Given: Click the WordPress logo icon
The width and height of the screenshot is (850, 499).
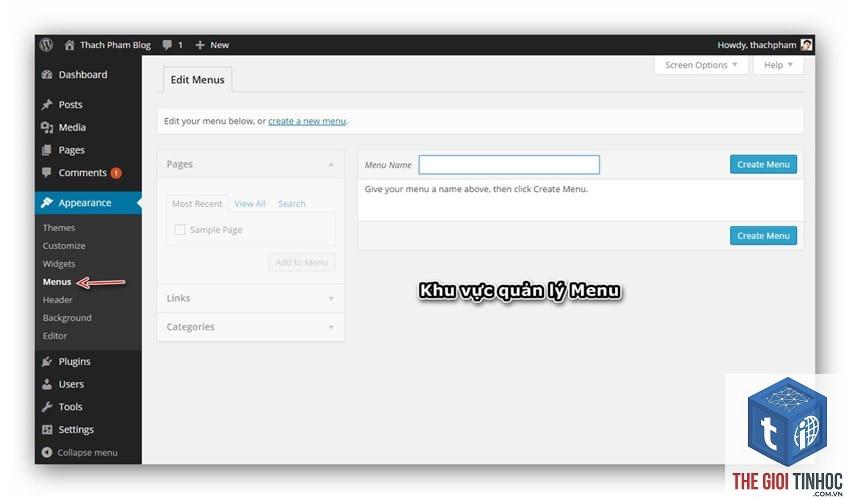Looking at the screenshot, I should pyautogui.click(x=47, y=45).
